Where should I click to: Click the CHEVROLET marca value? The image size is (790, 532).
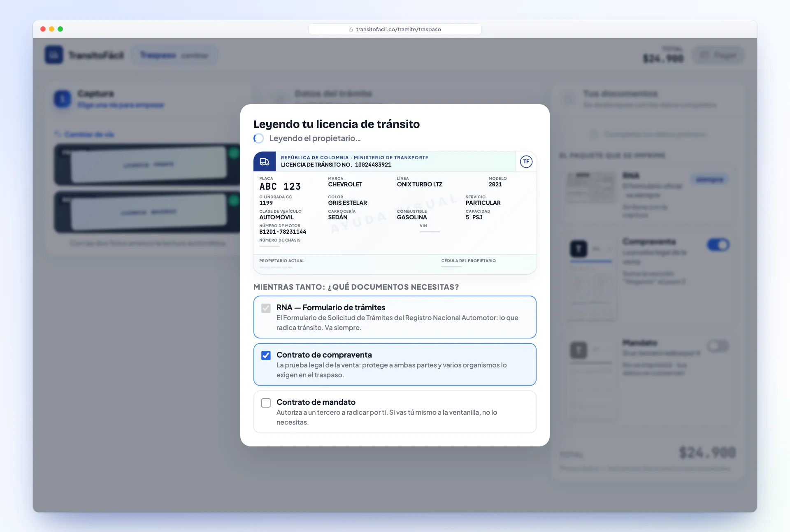[345, 185]
